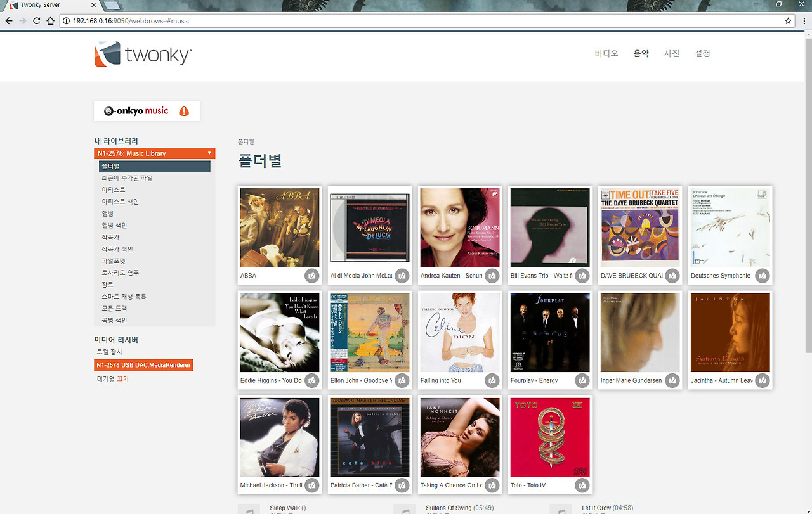
Task: Click the orange warning icon beside e-onkyo music
Action: pyautogui.click(x=184, y=111)
